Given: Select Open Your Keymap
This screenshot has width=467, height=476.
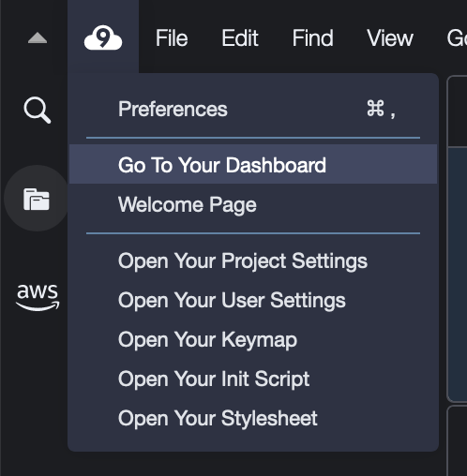Looking at the screenshot, I should [253, 339].
